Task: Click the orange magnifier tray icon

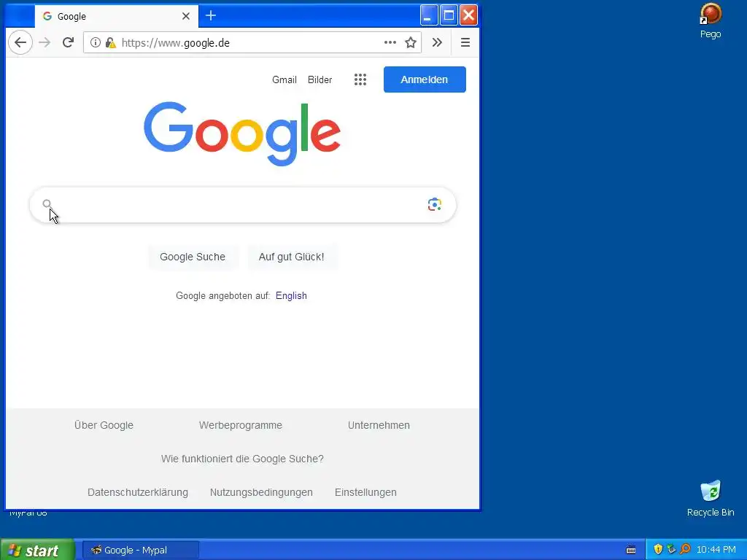Action: click(x=685, y=550)
